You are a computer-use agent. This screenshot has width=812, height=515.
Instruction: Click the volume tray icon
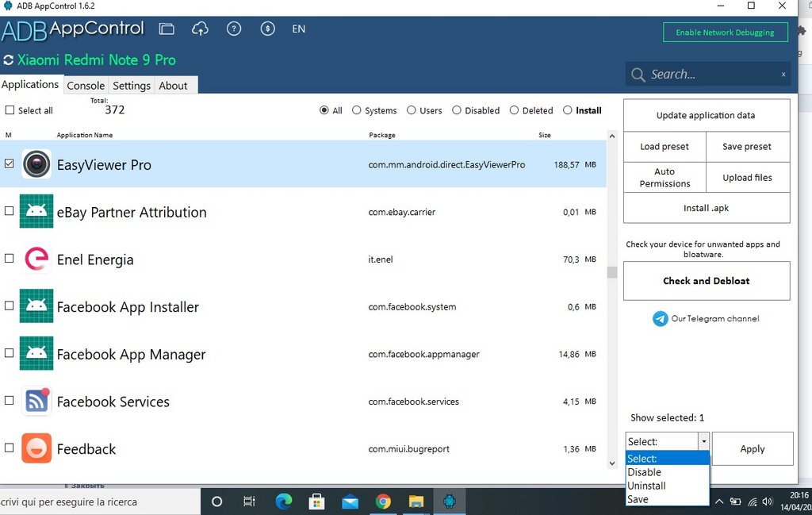click(x=768, y=502)
